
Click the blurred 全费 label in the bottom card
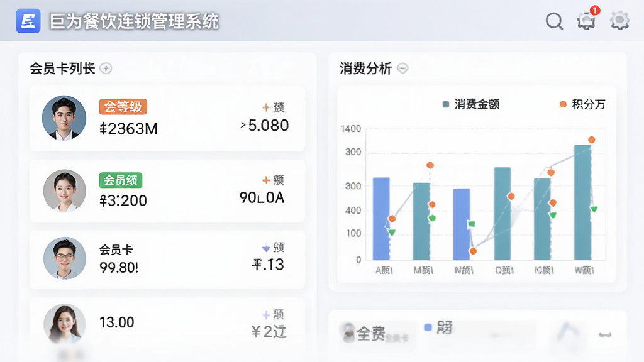pos(371,334)
